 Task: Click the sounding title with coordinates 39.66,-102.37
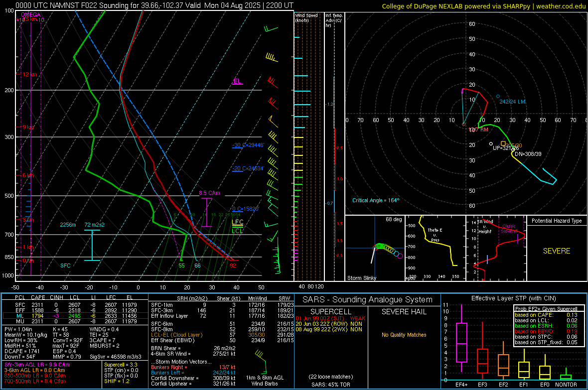point(154,5)
